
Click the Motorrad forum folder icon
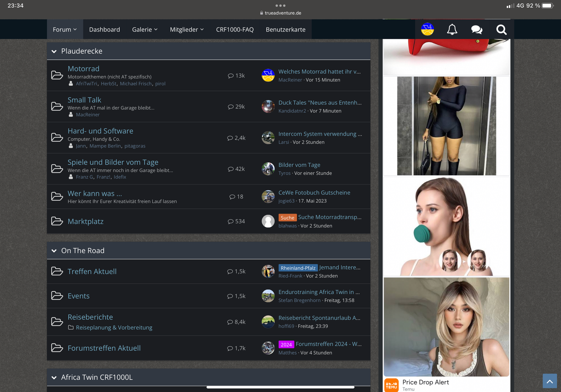[x=57, y=75]
